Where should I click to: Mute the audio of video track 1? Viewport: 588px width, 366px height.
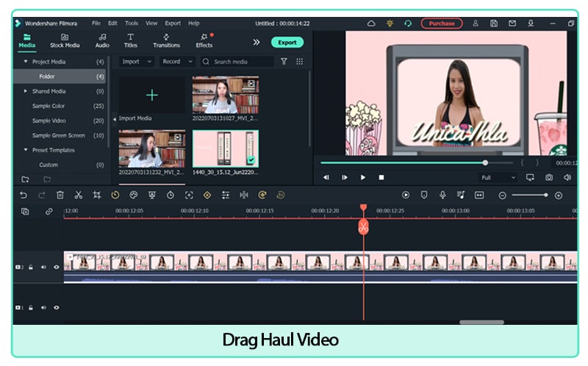[43, 307]
